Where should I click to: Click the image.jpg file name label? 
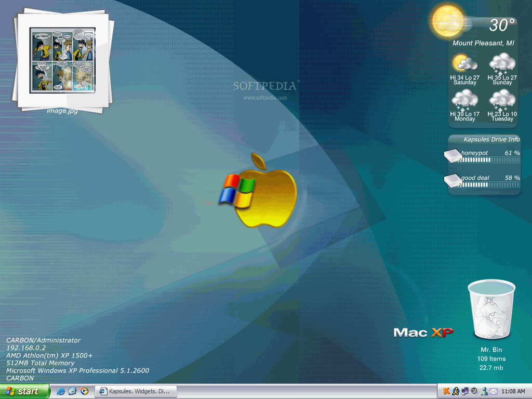(x=62, y=111)
